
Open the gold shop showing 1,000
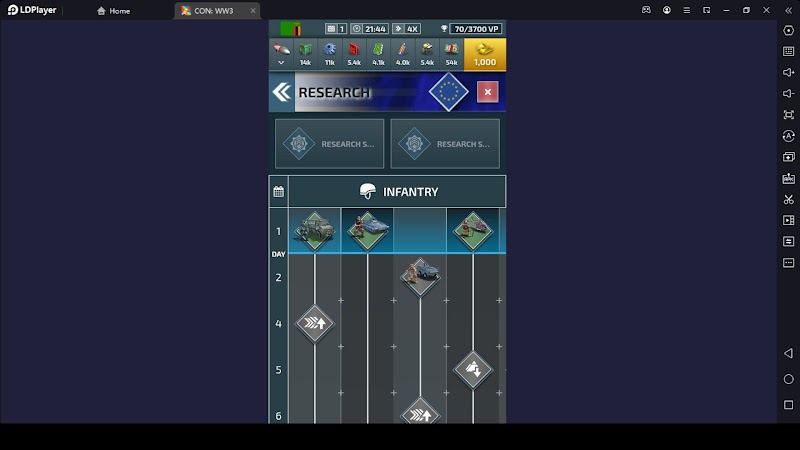[485, 54]
